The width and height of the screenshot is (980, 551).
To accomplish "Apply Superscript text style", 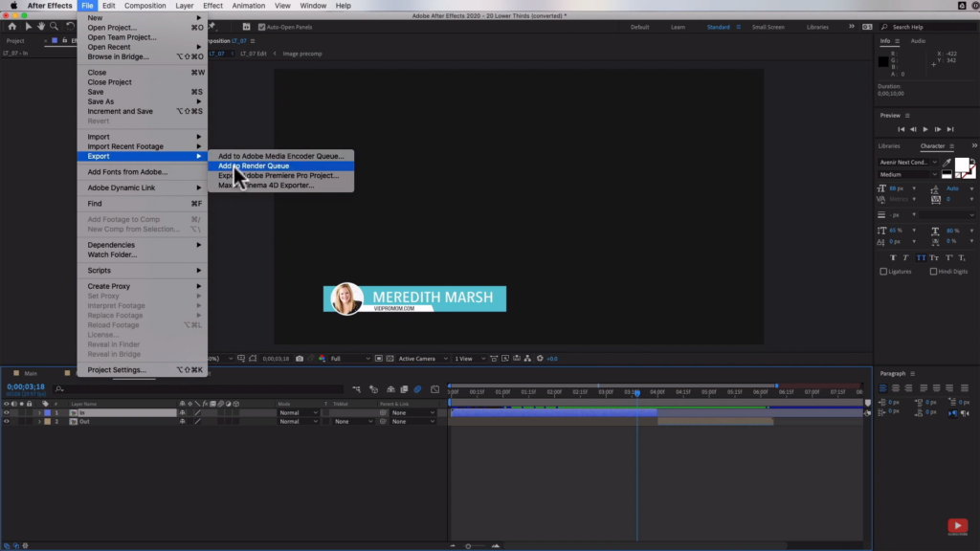I will (x=949, y=258).
